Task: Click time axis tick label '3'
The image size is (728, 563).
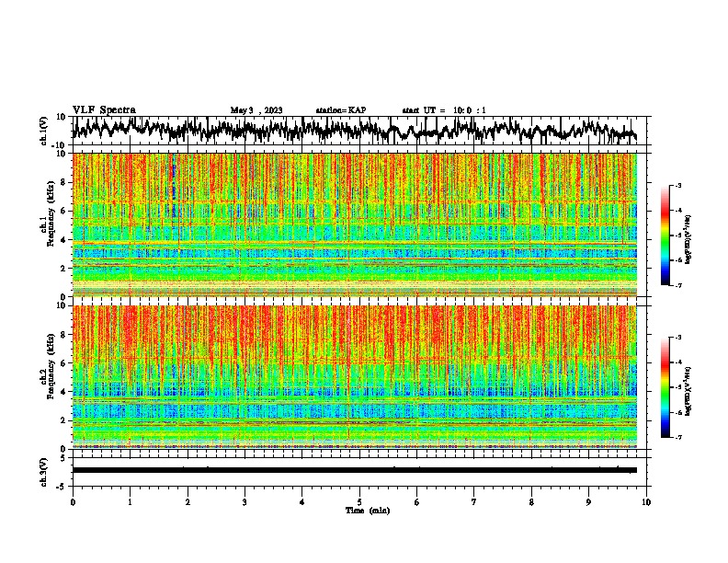Action: [245, 502]
